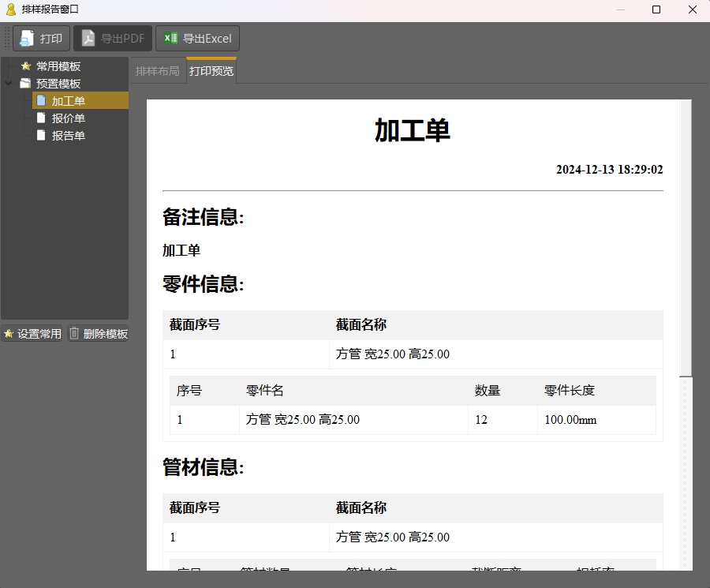Viewport: 710px width, 588px height.
Task: Click 设置常用 to mark template favorite
Action: tap(39, 334)
